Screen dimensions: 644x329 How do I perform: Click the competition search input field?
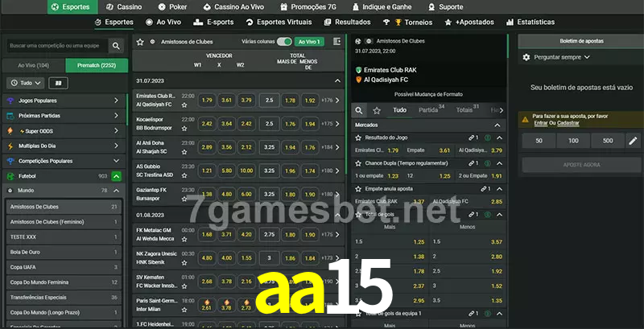pyautogui.click(x=57, y=46)
